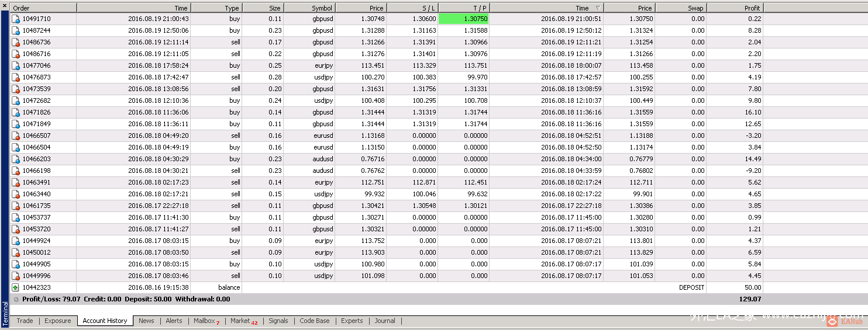Image resolution: width=868 pixels, height=330 pixels.
Task: Click the S / L column header
Action: coord(412,8)
